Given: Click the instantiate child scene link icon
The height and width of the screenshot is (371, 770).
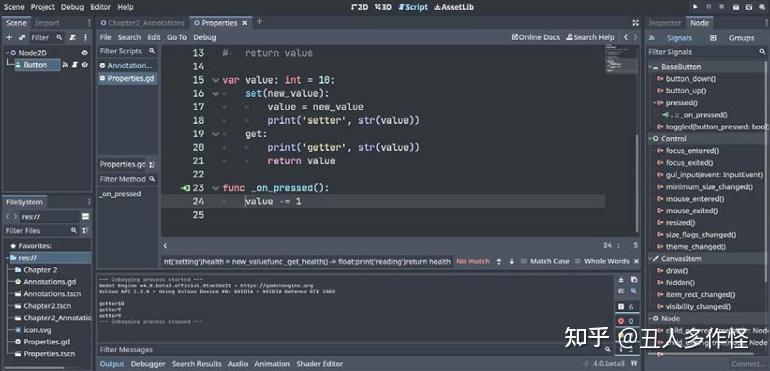Looking at the screenshot, I should pos(22,37).
